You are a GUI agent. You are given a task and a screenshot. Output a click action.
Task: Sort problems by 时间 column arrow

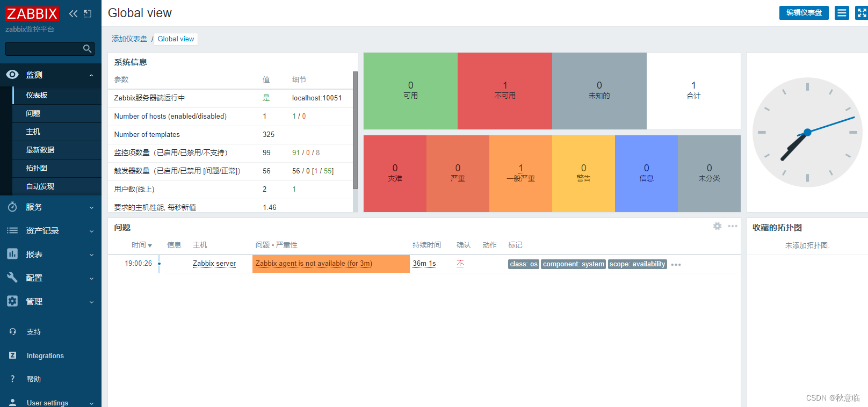150,245
